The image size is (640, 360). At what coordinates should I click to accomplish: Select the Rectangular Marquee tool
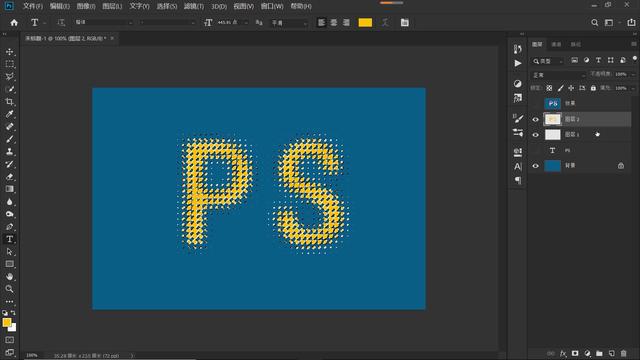9,64
